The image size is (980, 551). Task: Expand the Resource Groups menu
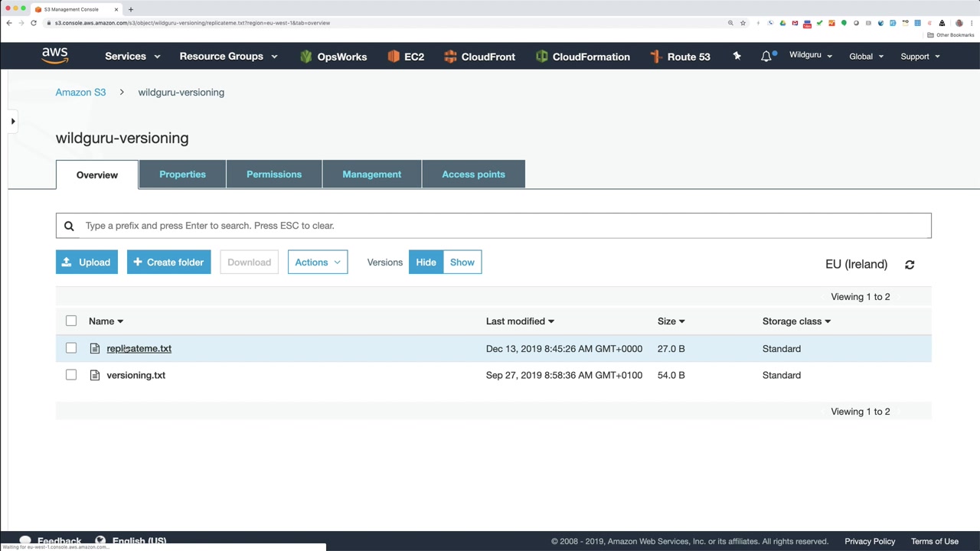tap(228, 56)
